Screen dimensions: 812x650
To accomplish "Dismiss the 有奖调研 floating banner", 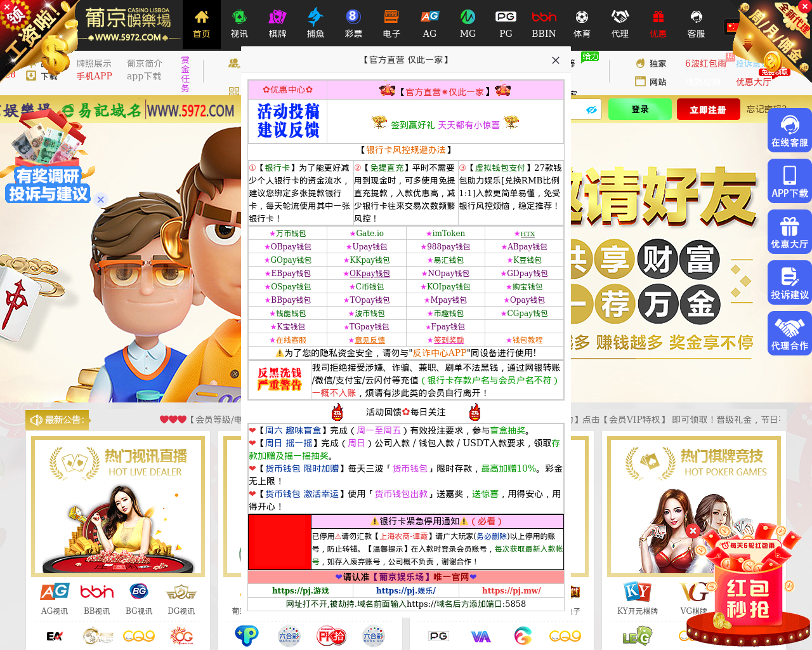I will coord(100,199).
